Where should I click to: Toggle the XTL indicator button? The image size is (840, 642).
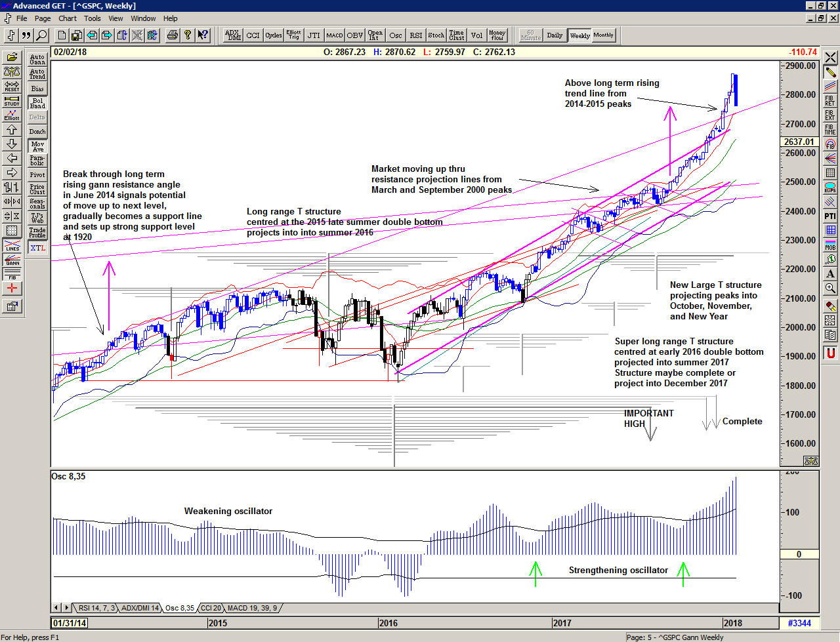[x=37, y=248]
